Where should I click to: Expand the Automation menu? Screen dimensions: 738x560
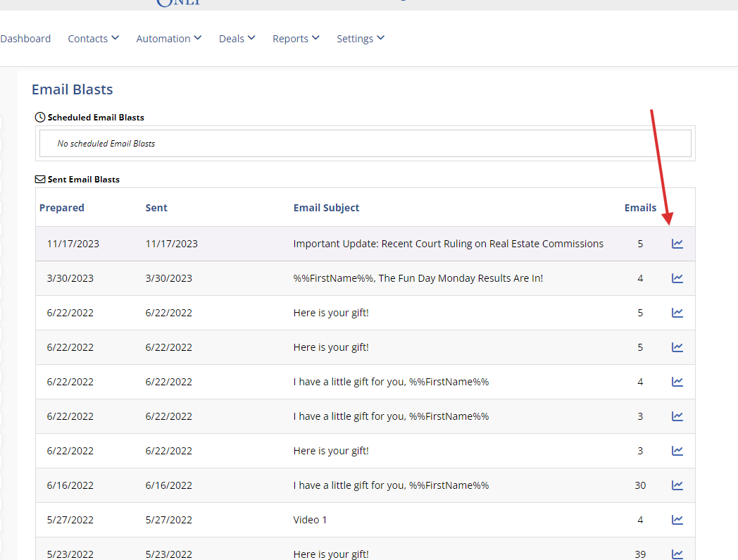click(x=169, y=39)
